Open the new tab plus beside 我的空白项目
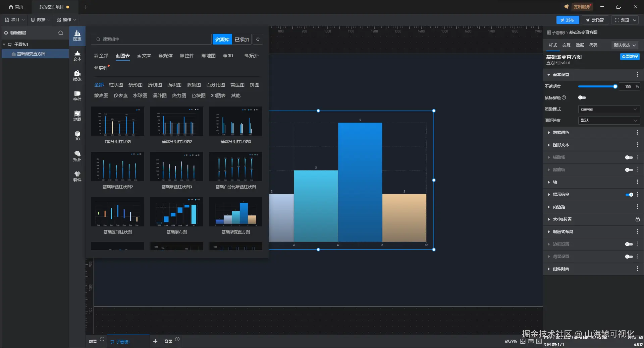 [86, 7]
